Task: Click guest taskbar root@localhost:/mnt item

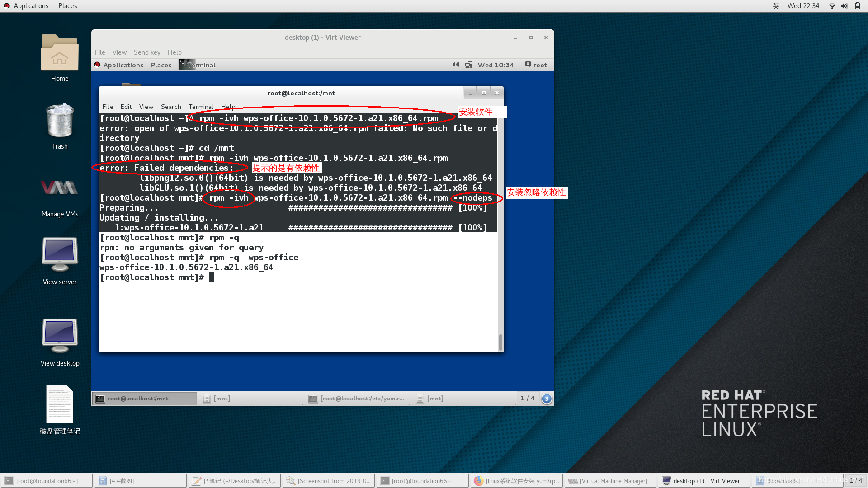Action: pos(145,399)
